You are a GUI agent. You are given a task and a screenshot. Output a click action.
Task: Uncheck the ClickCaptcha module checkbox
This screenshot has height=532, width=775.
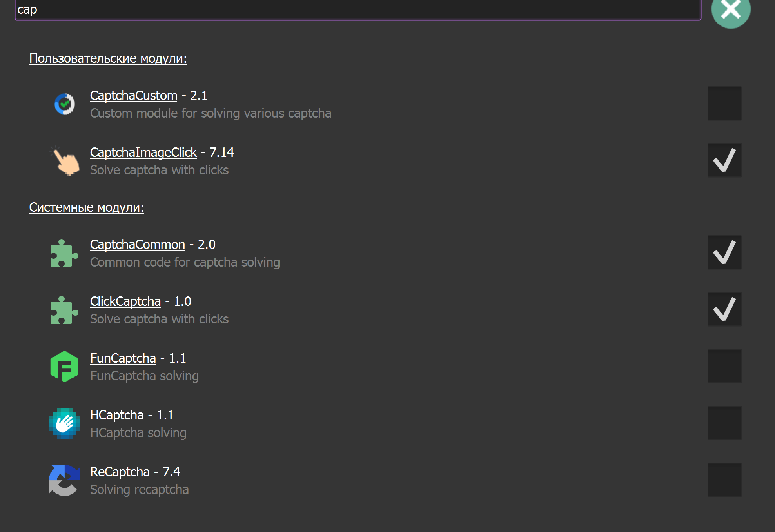[724, 309]
